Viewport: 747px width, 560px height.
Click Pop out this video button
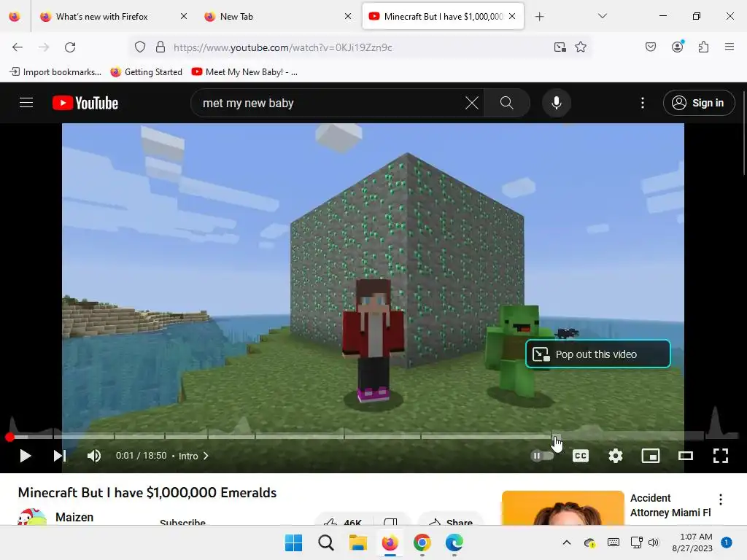(598, 354)
